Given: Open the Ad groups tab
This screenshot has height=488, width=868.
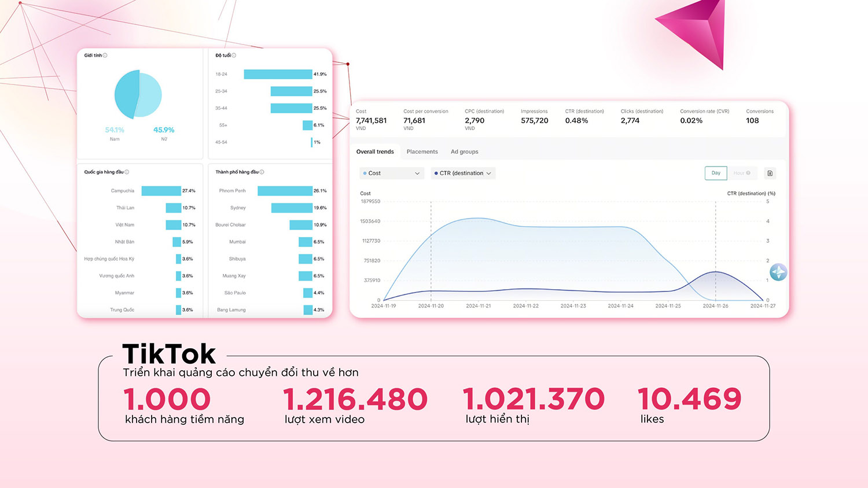Looking at the screenshot, I should click(464, 152).
